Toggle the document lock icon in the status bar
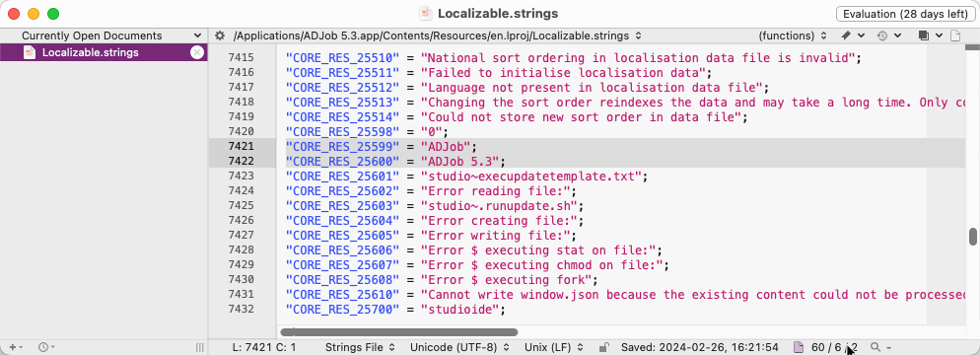 coord(604,347)
